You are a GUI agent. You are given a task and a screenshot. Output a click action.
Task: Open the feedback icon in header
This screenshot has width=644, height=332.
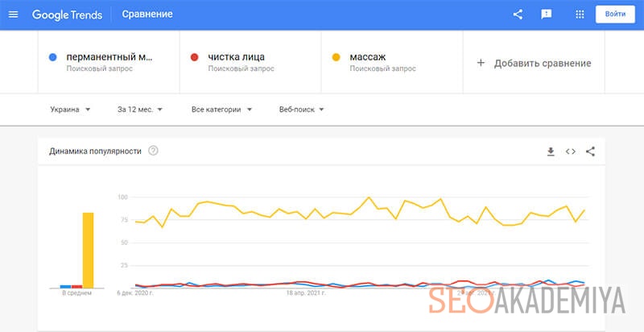click(x=547, y=15)
